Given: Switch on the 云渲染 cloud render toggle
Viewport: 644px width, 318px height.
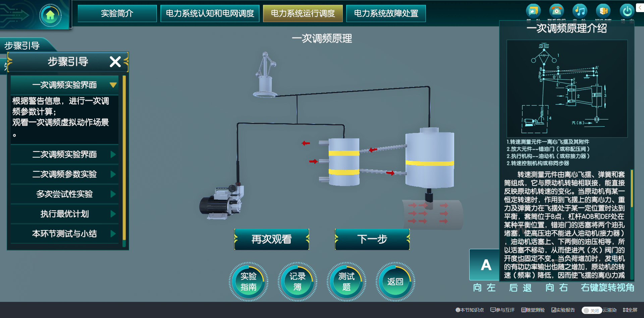Looking at the screenshot, I should (x=592, y=310).
